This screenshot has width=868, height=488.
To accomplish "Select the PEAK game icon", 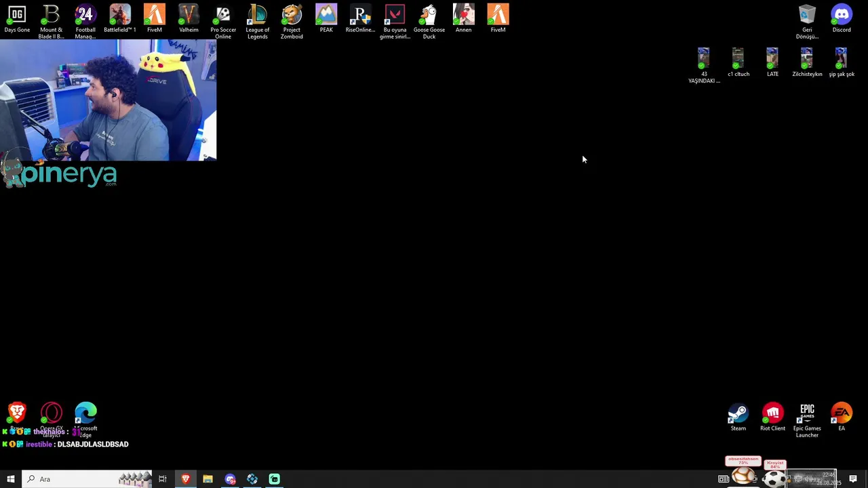I will (326, 19).
